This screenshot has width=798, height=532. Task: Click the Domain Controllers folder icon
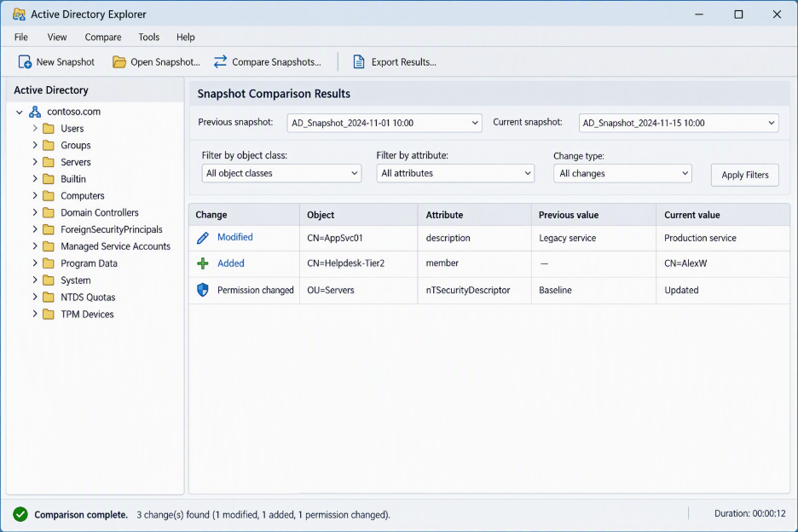click(49, 213)
